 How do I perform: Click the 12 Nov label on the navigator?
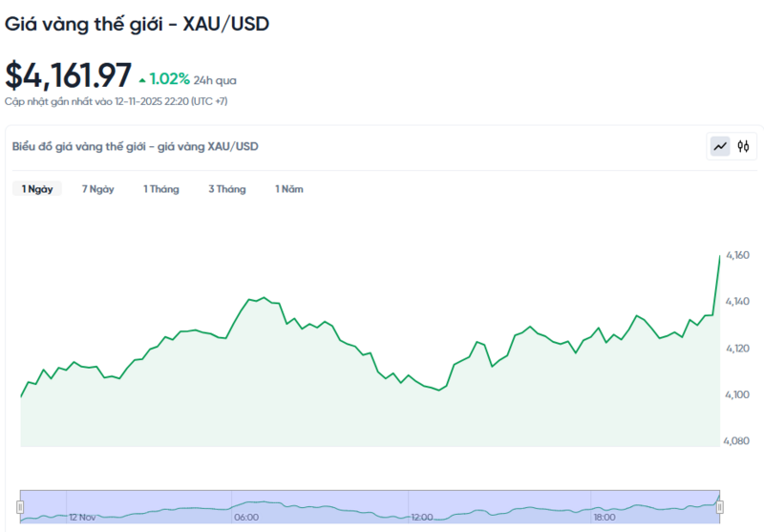point(82,517)
